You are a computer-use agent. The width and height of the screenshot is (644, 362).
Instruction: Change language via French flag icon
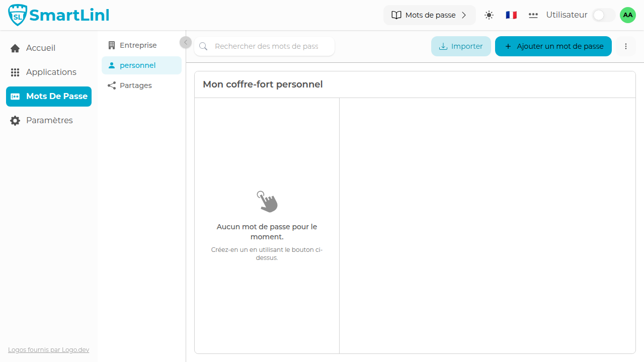coord(511,15)
